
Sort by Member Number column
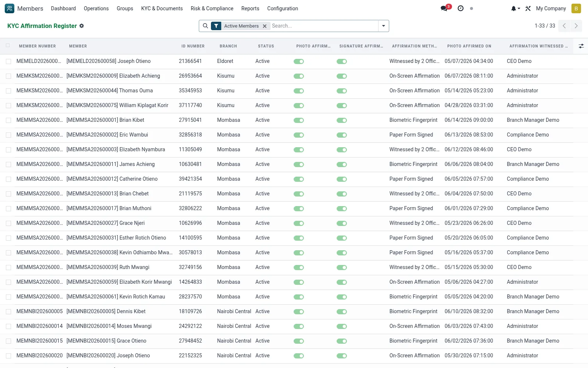(x=37, y=46)
